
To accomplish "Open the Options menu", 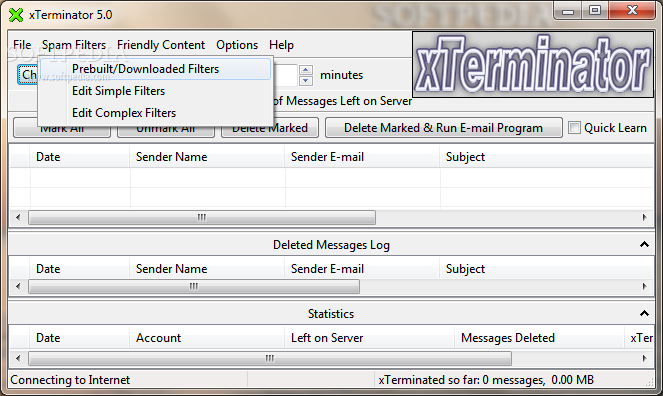I will pyautogui.click(x=237, y=45).
